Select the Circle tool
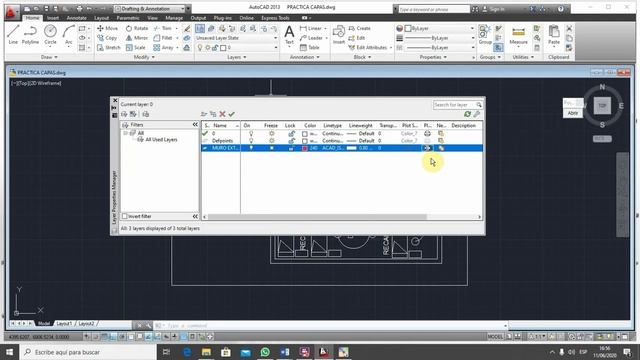Image resolution: width=640 pixels, height=360 pixels. 50,35
